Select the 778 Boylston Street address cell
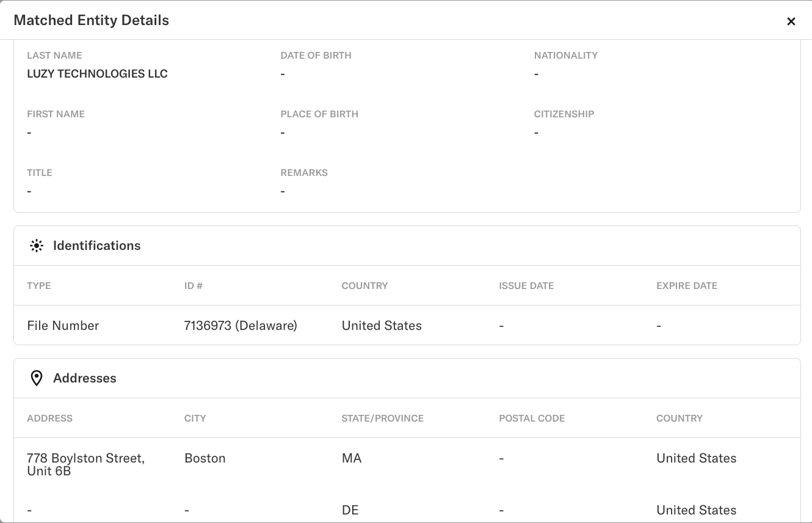This screenshot has height=523, width=812. (85, 464)
